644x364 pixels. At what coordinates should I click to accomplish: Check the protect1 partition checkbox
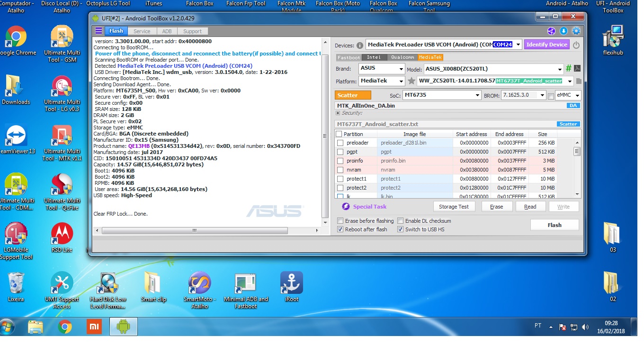pyautogui.click(x=340, y=179)
